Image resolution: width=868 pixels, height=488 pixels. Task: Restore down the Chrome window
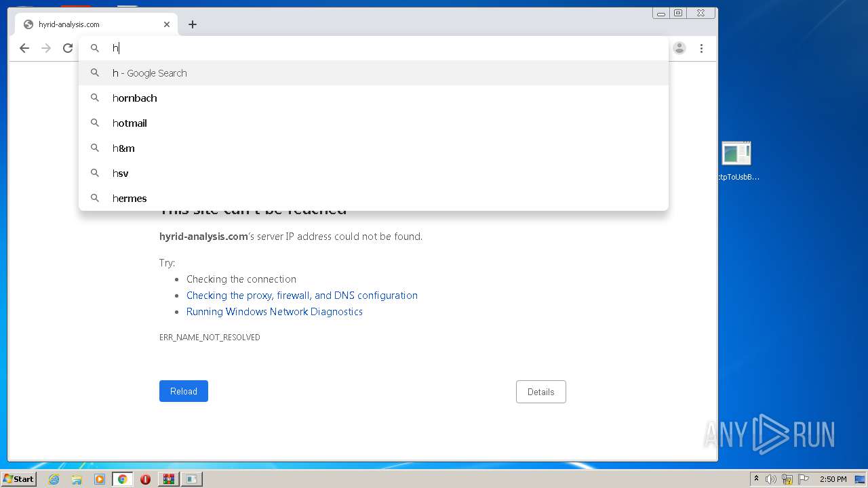pos(678,13)
